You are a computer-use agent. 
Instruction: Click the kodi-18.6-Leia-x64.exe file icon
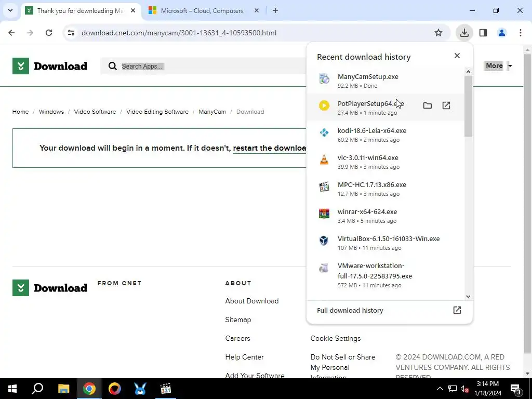coord(324,132)
